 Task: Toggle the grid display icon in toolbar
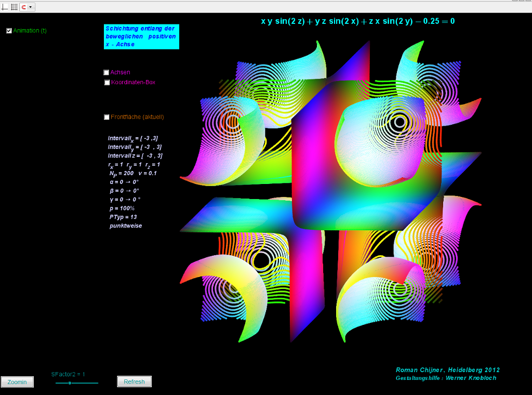[x=14, y=7]
